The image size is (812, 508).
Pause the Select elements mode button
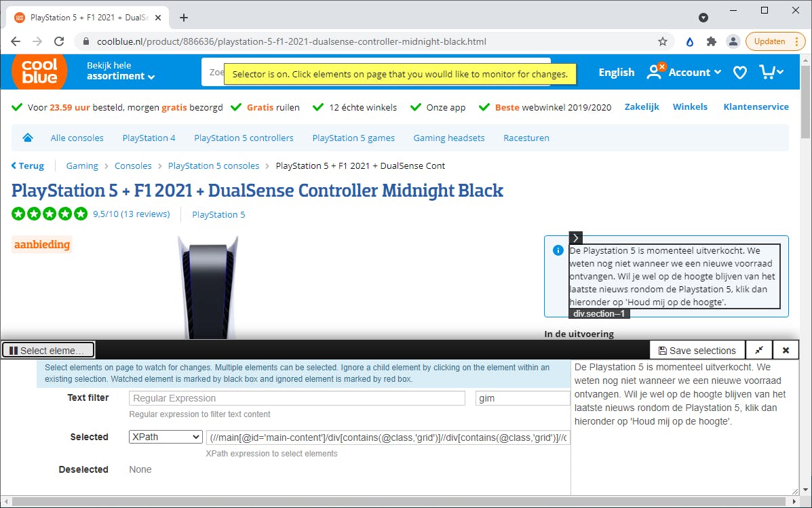pyautogui.click(x=48, y=351)
